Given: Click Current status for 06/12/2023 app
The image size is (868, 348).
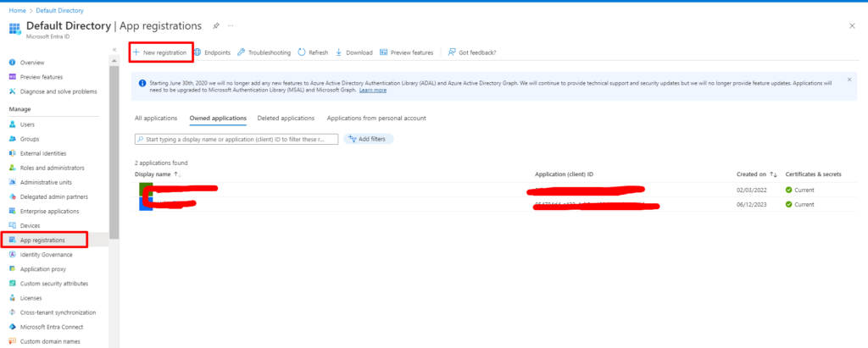Looking at the screenshot, I should click(x=800, y=204).
